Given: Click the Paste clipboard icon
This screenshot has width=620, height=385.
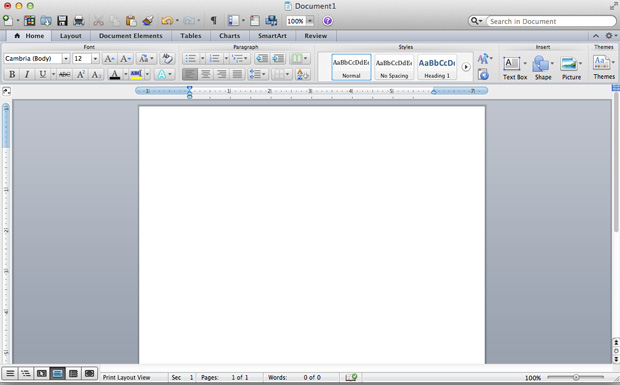Looking at the screenshot, I should 131,21.
